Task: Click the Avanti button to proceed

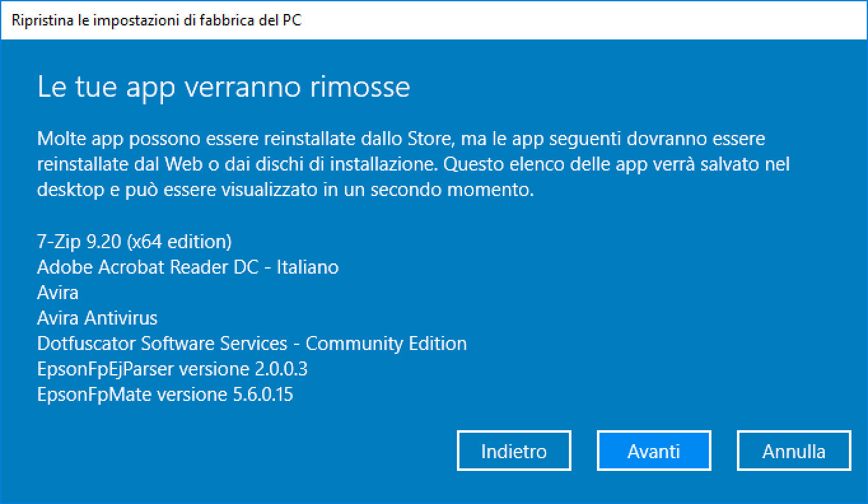Action: (x=654, y=451)
